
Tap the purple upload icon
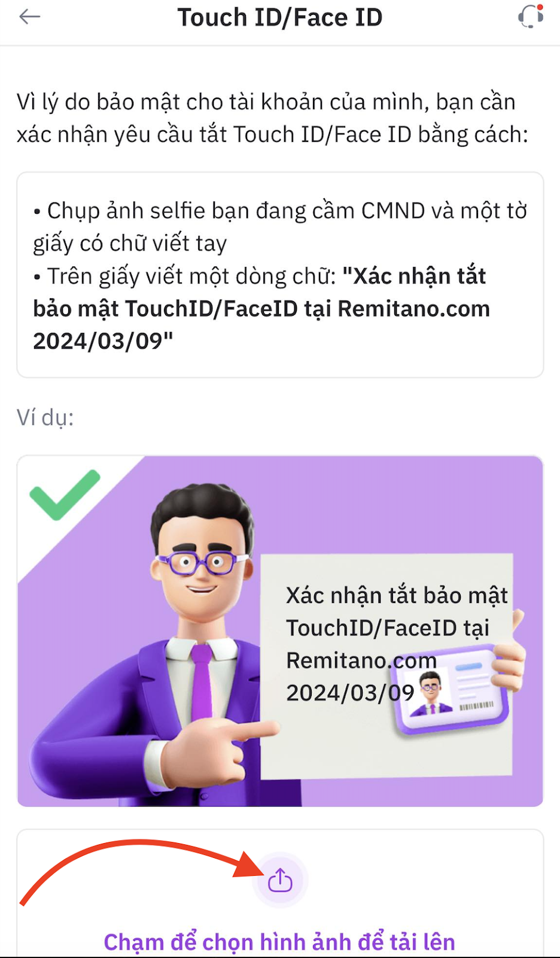tap(280, 881)
